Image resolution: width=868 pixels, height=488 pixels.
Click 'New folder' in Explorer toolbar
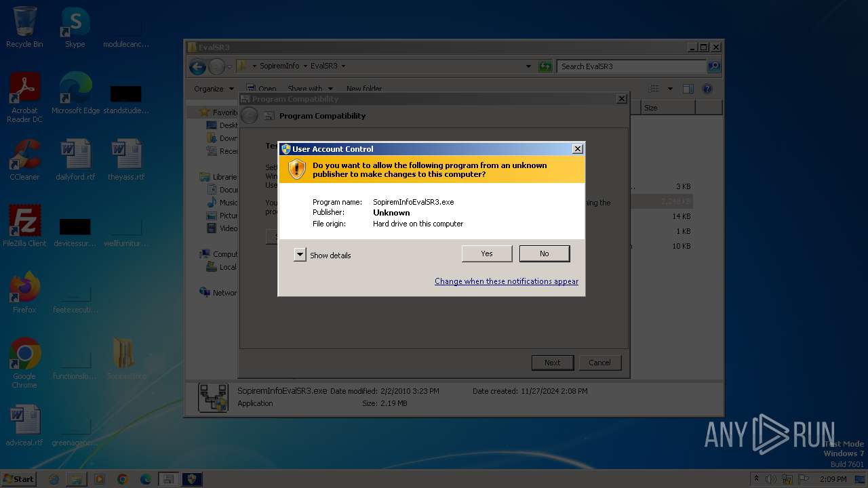click(x=364, y=89)
